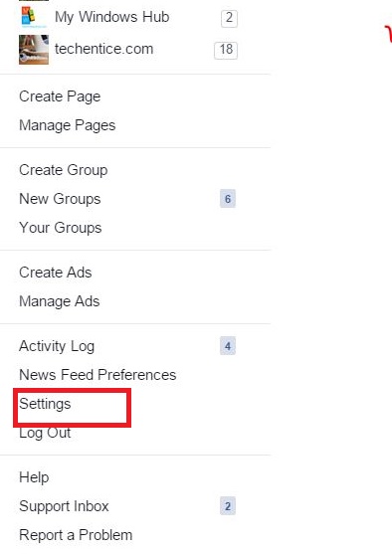
Task: Open the Support Inbox
Action: pyautogui.click(x=64, y=506)
